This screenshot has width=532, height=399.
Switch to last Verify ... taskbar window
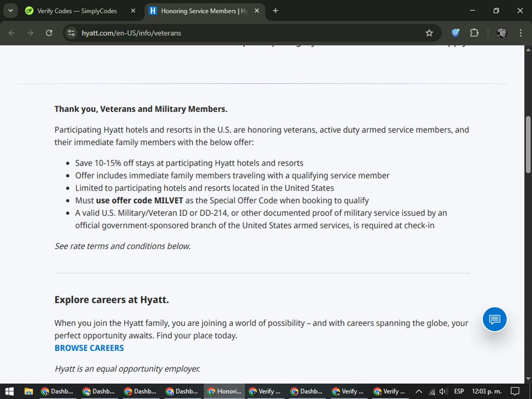point(389,391)
